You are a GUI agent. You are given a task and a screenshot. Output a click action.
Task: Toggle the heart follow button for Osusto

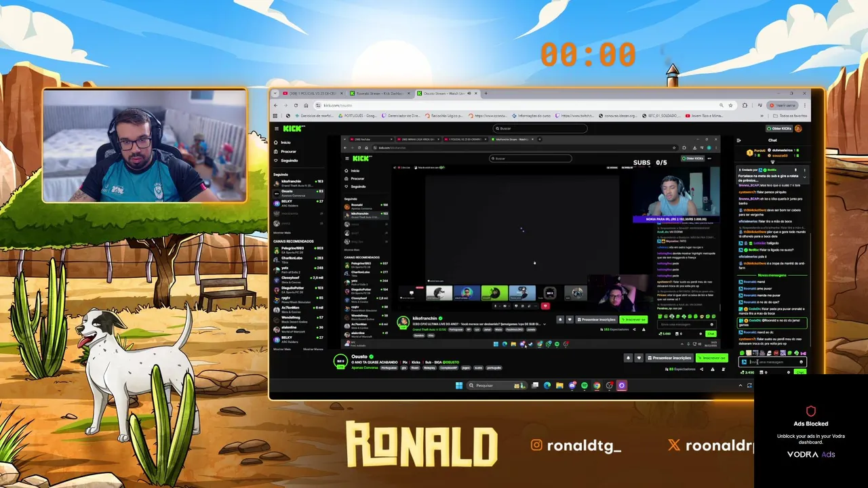click(x=639, y=358)
